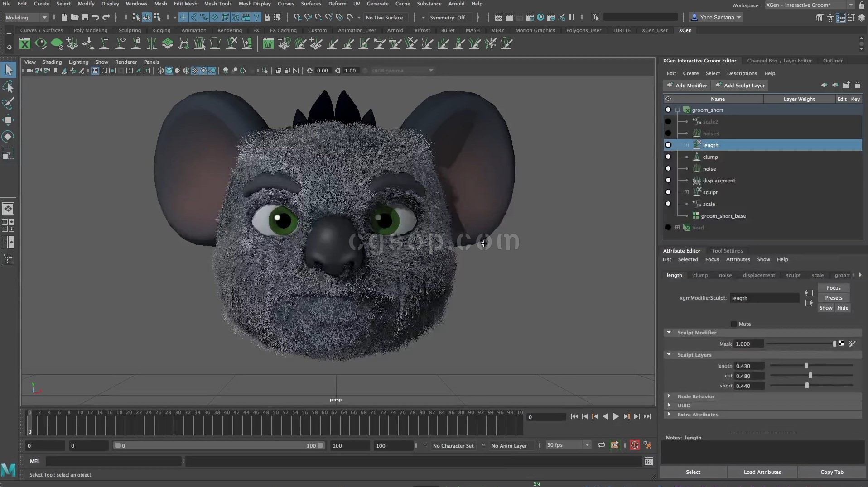The image size is (868, 487).
Task: Click the delete trash icon in Groom Editor
Action: pos(857,85)
